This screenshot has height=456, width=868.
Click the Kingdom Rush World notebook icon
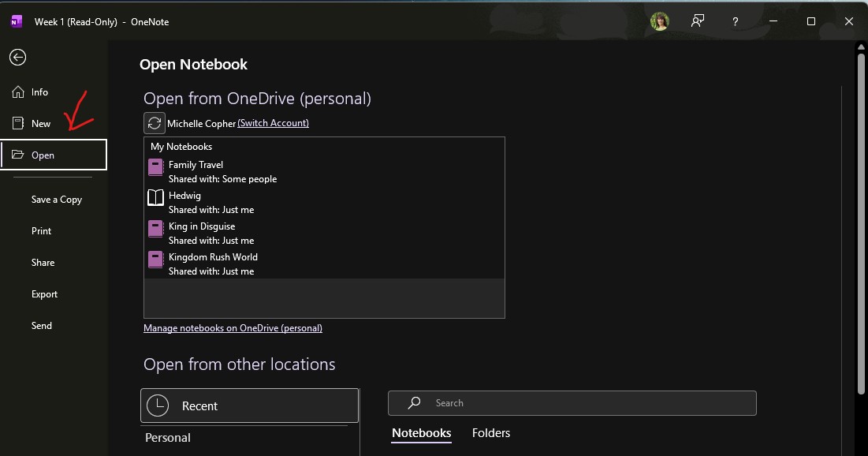point(155,260)
